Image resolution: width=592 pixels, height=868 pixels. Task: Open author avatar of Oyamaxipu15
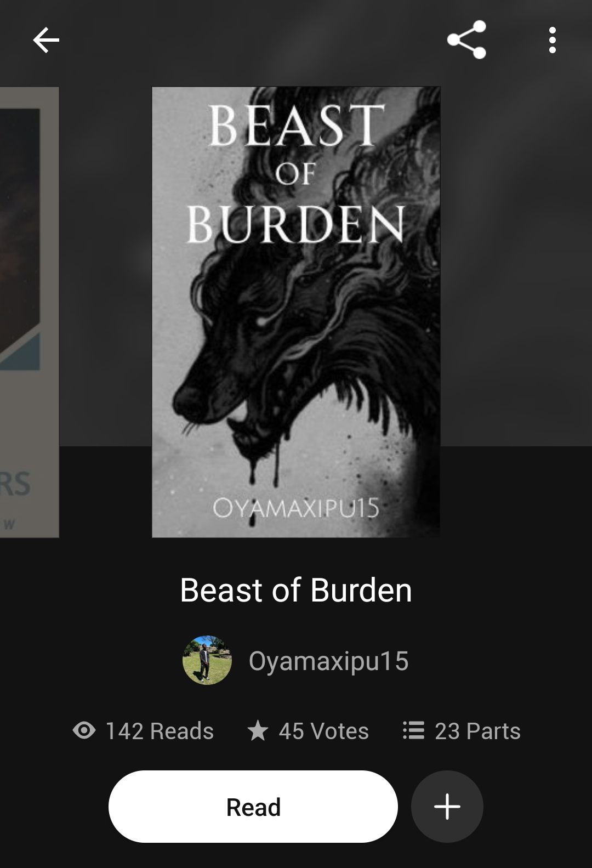coord(207,660)
